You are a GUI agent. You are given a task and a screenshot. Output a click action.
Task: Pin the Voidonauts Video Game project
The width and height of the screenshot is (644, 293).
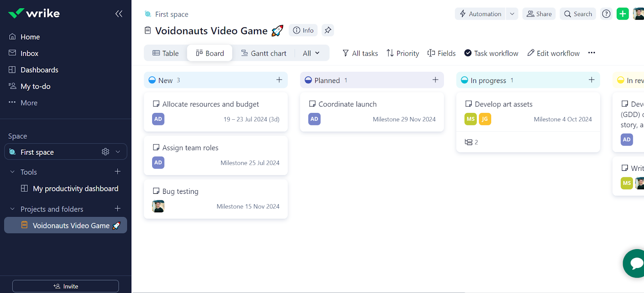point(328,30)
